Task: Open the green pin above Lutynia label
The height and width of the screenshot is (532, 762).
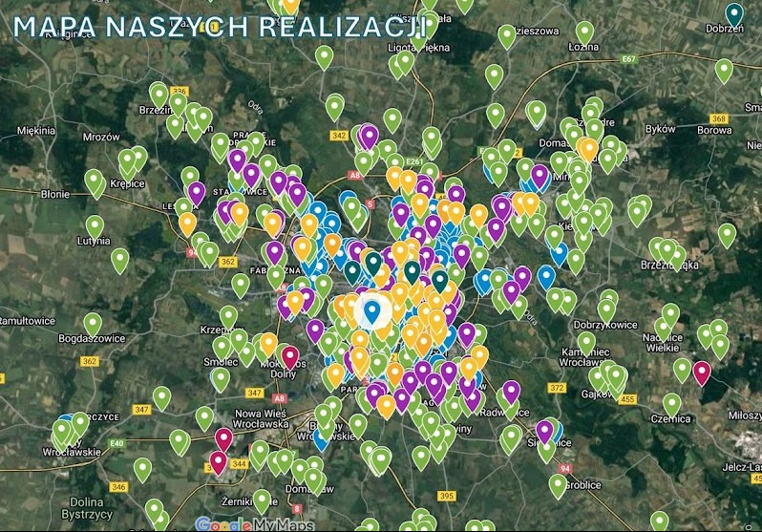Action: coord(95,226)
